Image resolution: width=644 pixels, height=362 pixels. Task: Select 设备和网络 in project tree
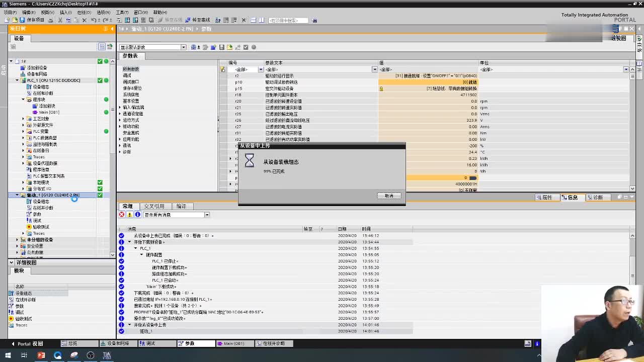point(37,74)
